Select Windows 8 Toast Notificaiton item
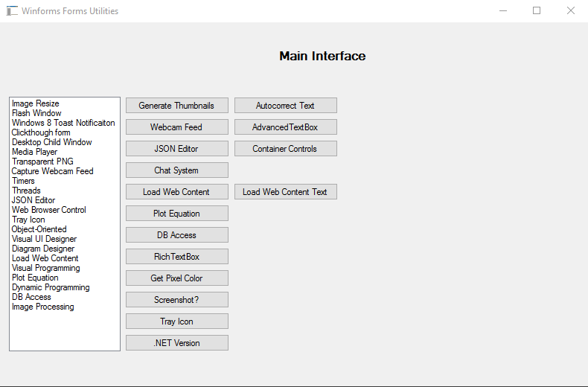588x387 pixels. coord(65,123)
